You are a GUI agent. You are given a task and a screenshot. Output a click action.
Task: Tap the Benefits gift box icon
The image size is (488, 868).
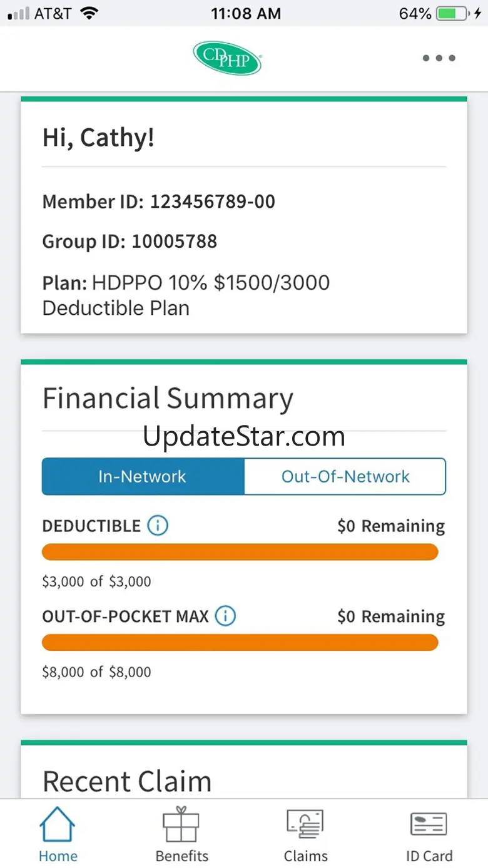click(x=181, y=825)
